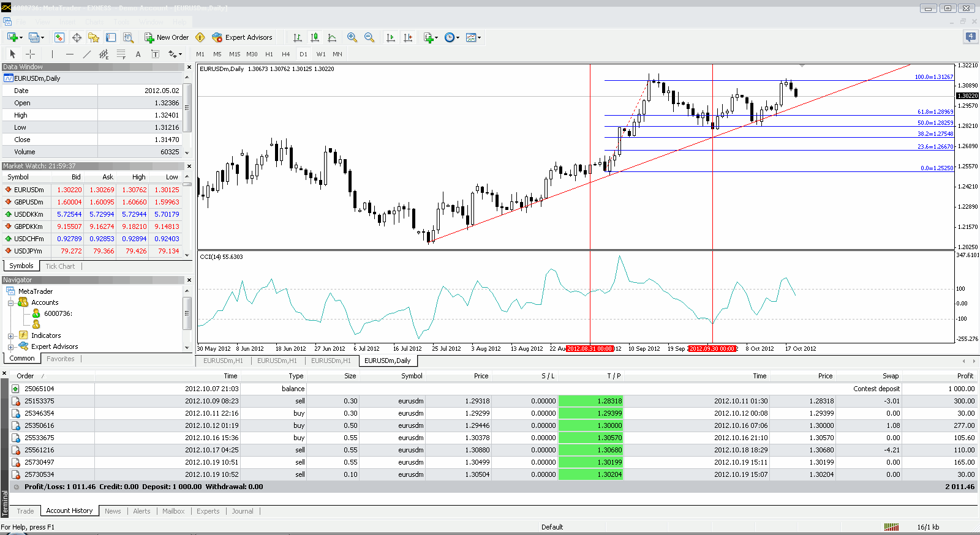Viewport: 980px width, 535px height.
Task: Switch chart to candlesticks icon
Action: coord(315,37)
